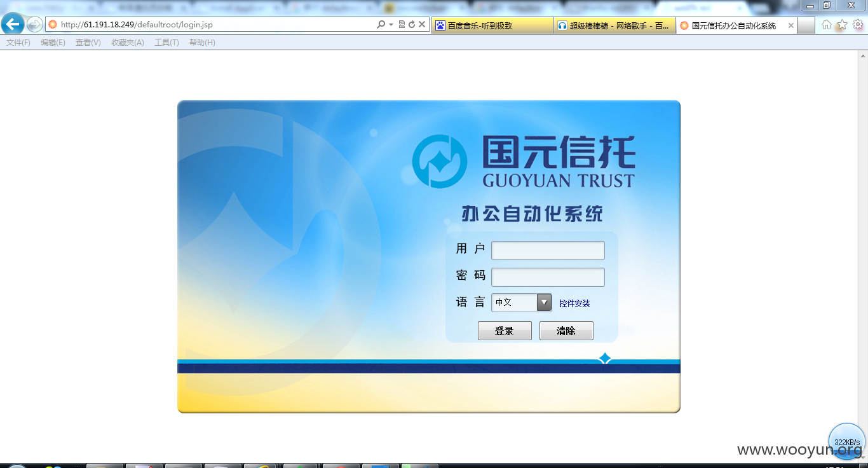
Task: Open the 工具(T) menu
Action: point(166,43)
